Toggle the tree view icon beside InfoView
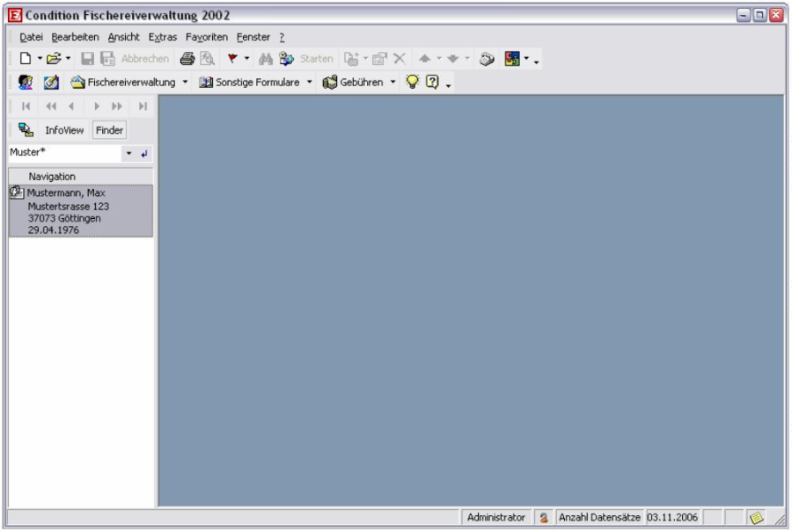The width and height of the screenshot is (792, 532). coord(25,130)
